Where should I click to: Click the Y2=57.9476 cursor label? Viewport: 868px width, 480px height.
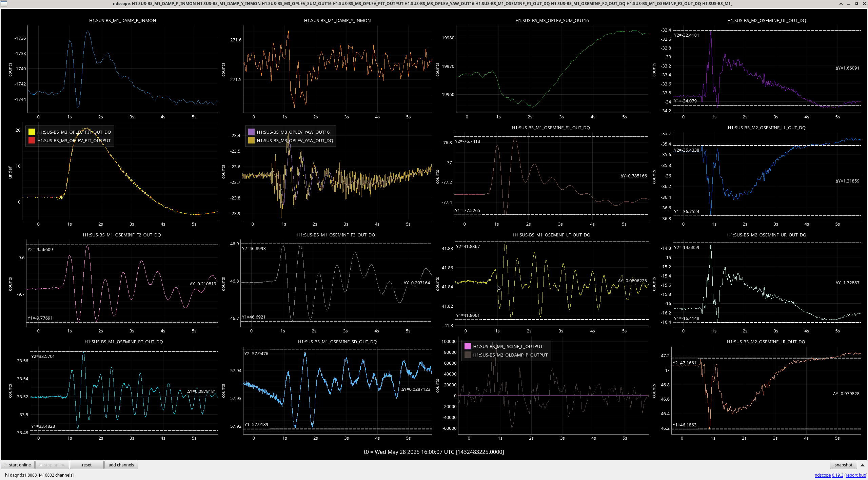tap(256, 353)
